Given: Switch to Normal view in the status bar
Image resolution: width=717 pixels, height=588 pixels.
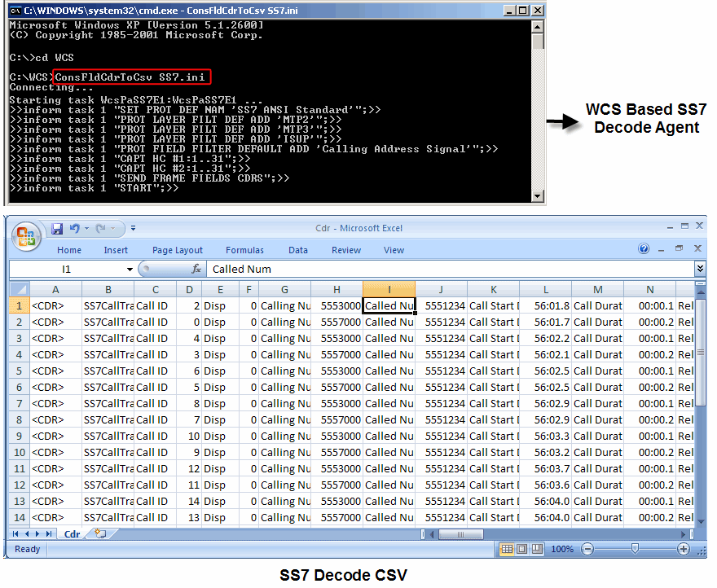Looking at the screenshot, I should pyautogui.click(x=507, y=549).
